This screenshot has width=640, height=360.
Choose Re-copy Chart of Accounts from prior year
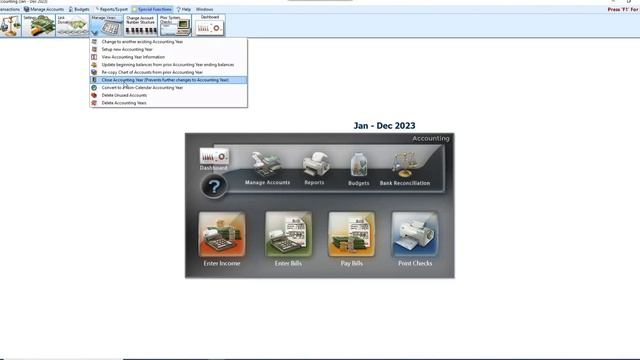[x=168, y=72]
